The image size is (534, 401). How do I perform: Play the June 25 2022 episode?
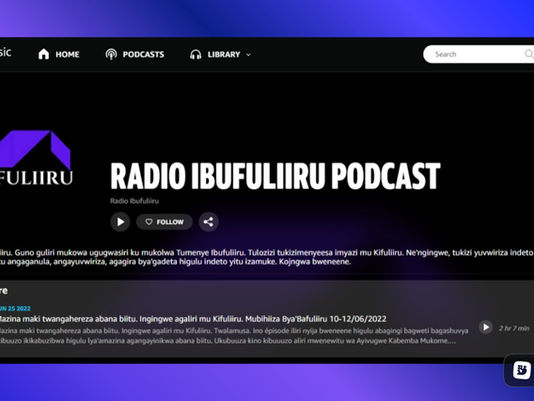pyautogui.click(x=486, y=327)
